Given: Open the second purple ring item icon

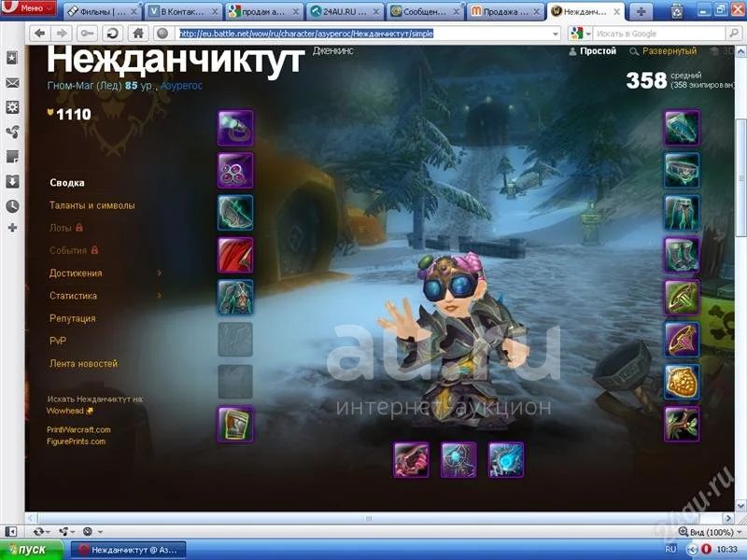Looking at the screenshot, I should pyautogui.click(x=682, y=339).
